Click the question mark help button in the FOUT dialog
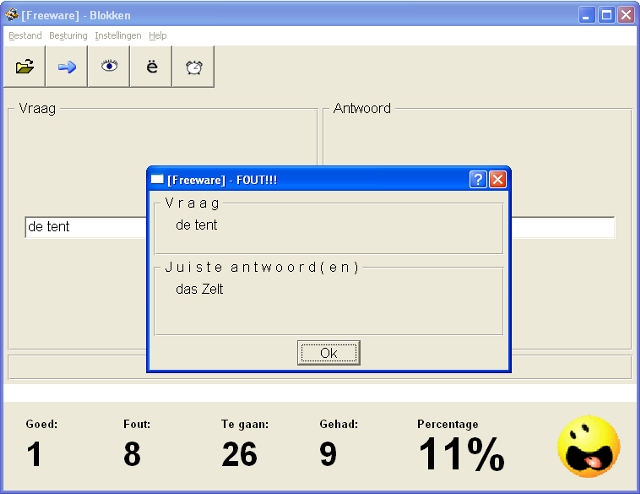640x494 pixels. (478, 179)
